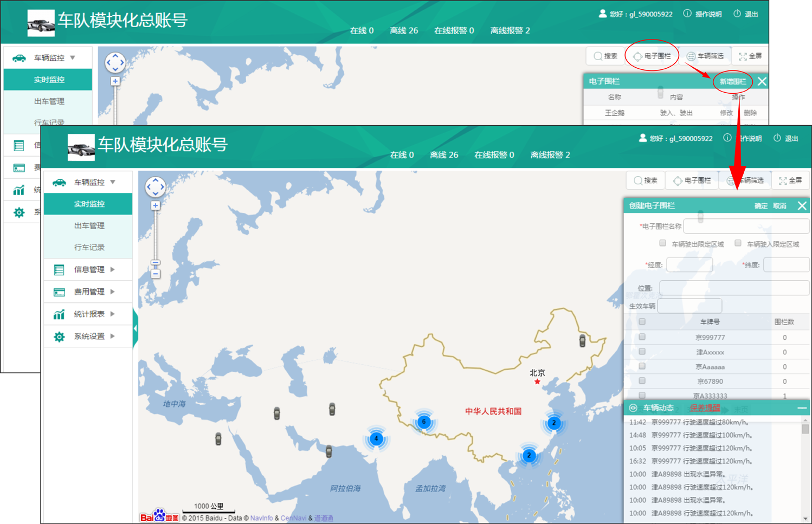Click the 系统设置 gear icon in front sidebar
This screenshot has width=812, height=524.
click(x=59, y=337)
